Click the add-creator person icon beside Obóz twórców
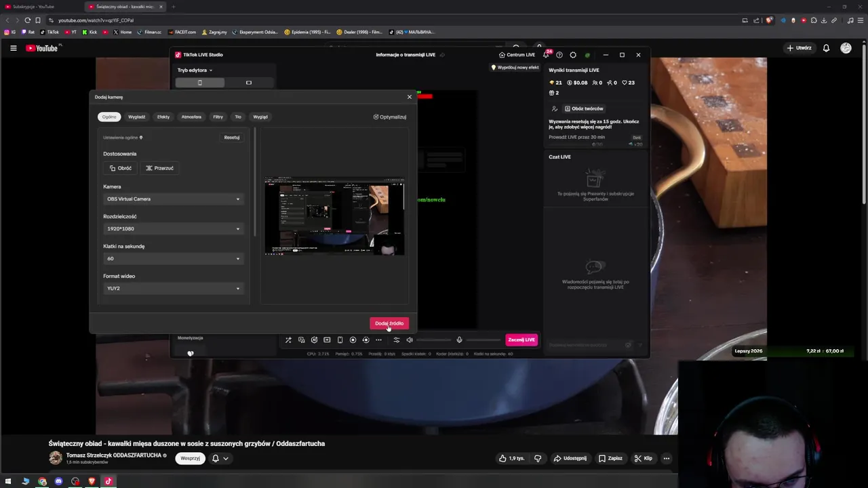The height and width of the screenshot is (488, 868). click(555, 108)
